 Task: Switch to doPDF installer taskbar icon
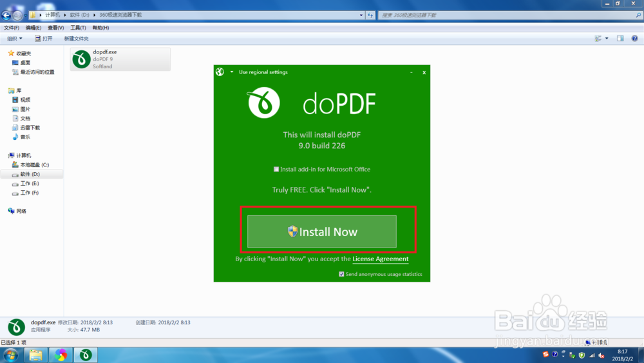click(86, 355)
